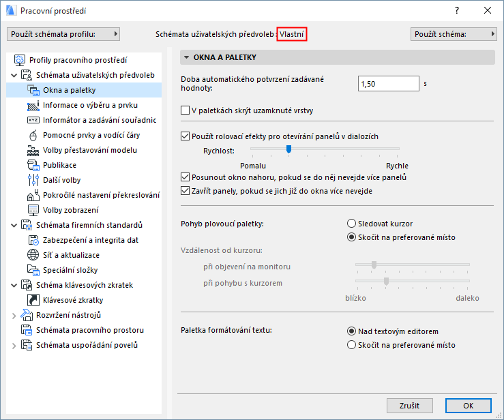
Task: Click the Zrušit button
Action: click(409, 405)
